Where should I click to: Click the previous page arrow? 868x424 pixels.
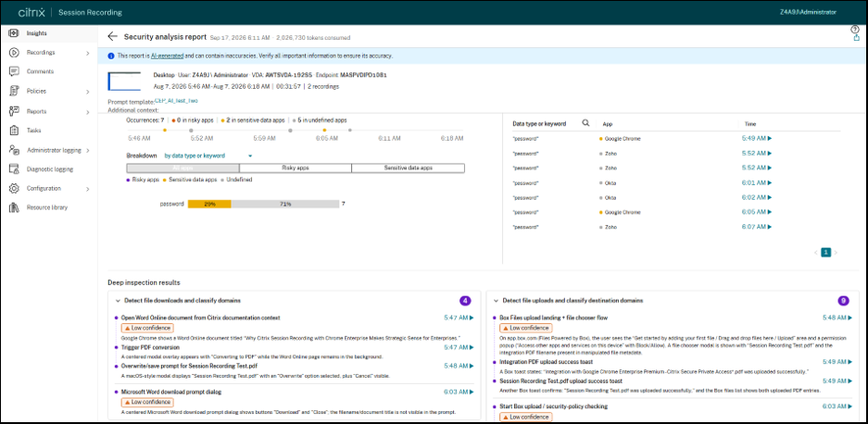(815, 253)
